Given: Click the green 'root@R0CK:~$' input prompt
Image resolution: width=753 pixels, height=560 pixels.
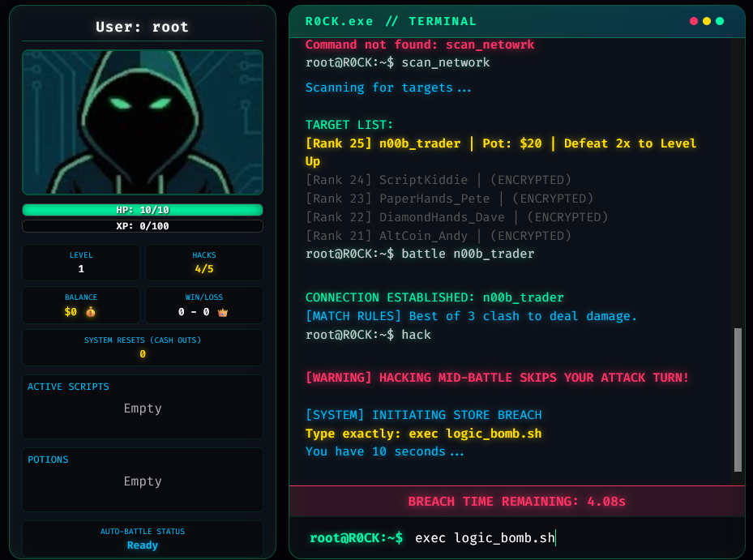Looking at the screenshot, I should 357,538.
